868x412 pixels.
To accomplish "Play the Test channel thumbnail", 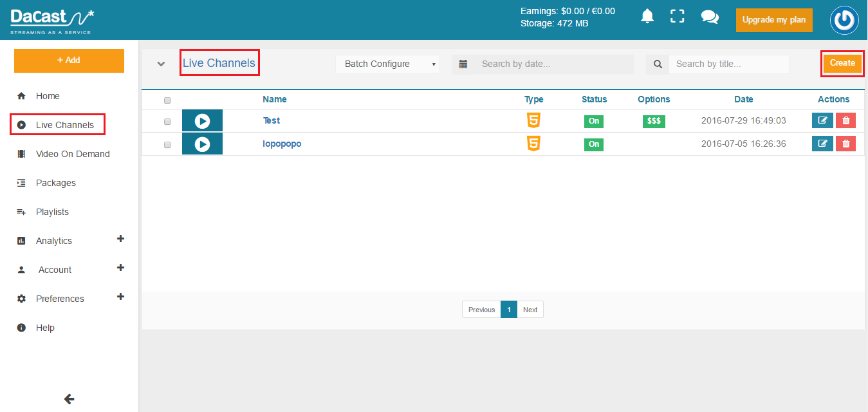I will point(202,121).
